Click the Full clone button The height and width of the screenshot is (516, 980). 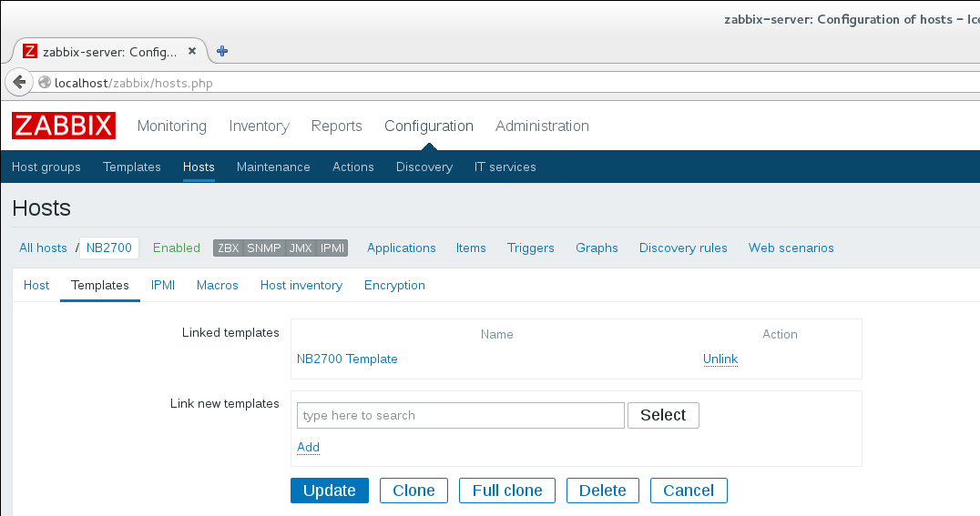pos(507,491)
